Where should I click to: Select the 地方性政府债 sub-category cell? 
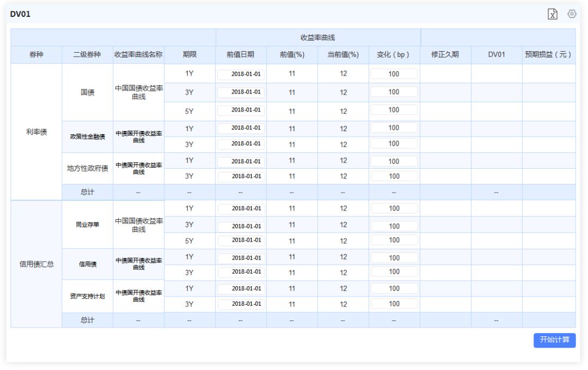point(87,168)
